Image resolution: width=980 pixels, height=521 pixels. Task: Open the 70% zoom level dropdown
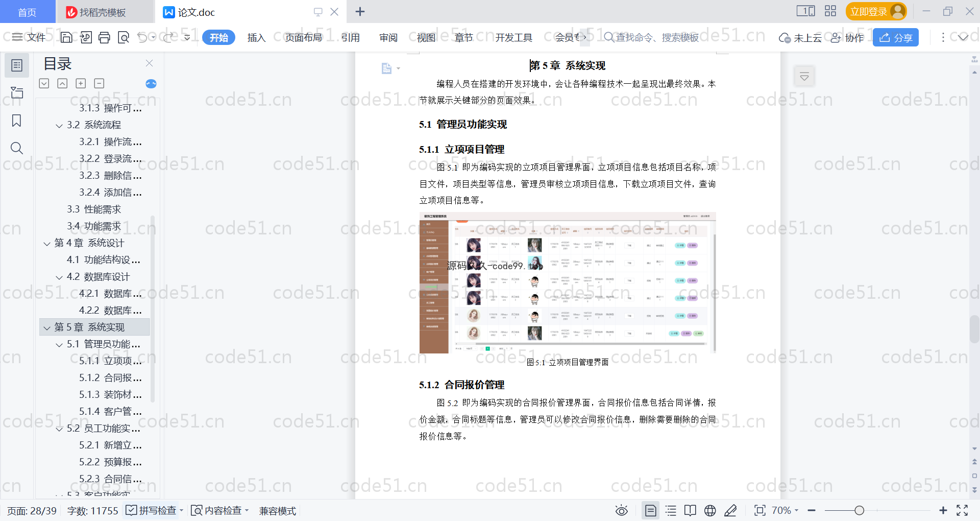[785, 510]
